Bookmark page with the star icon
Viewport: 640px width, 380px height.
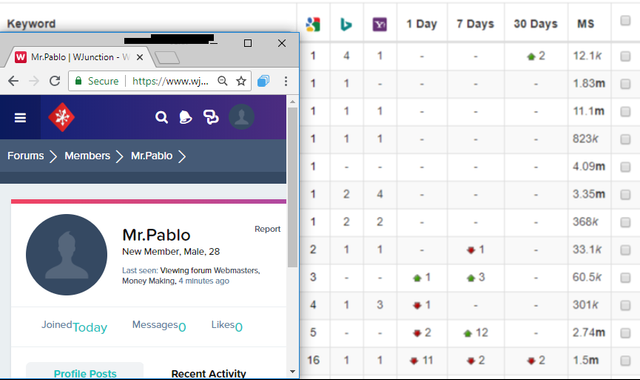tap(241, 81)
